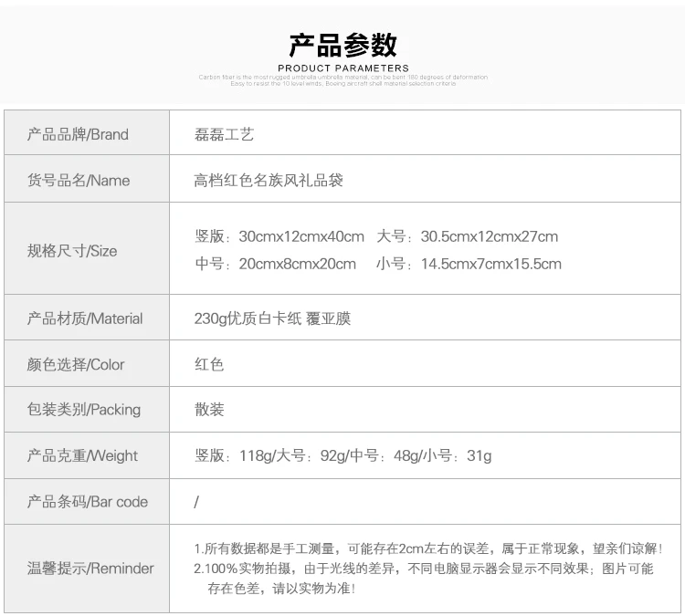Click the 中号 20cmx8cmx20cm size text
The height and width of the screenshot is (616, 685).
pyautogui.click(x=275, y=264)
